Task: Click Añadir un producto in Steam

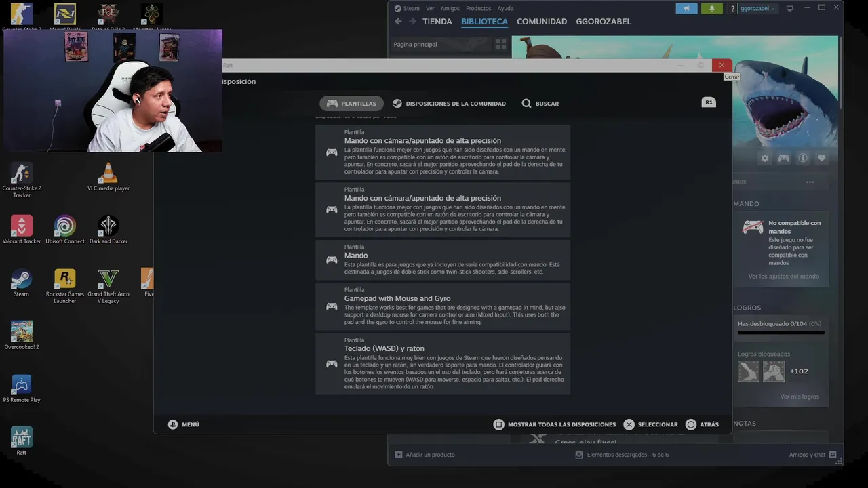Action: point(425,455)
